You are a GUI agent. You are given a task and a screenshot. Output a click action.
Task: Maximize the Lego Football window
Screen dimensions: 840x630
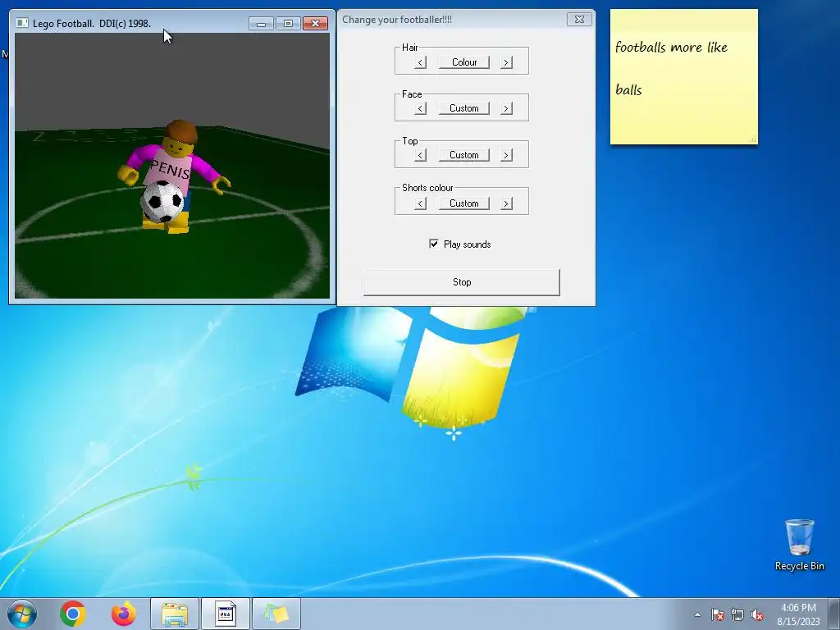tap(288, 24)
